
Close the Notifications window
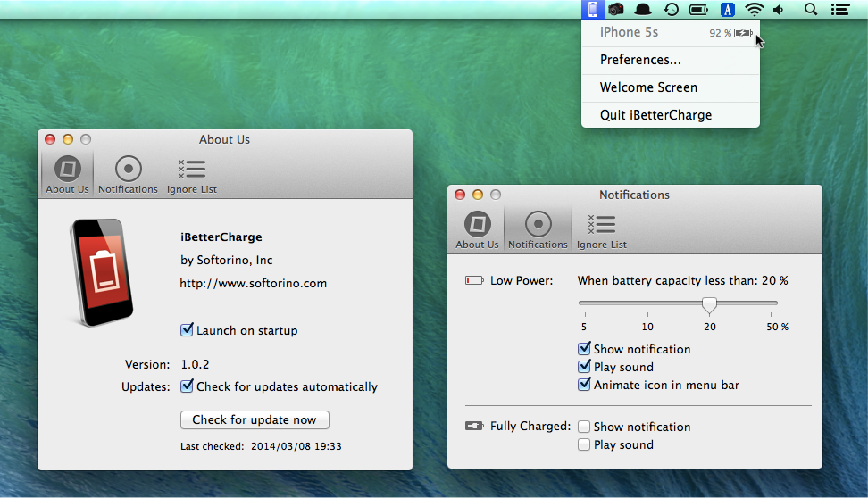[x=460, y=195]
